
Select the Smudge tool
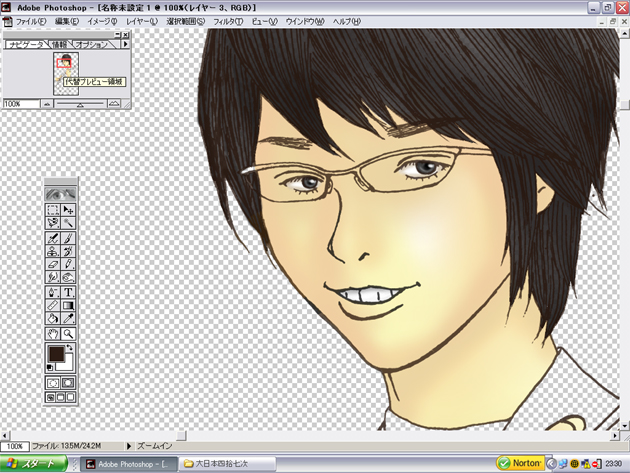coord(53,277)
